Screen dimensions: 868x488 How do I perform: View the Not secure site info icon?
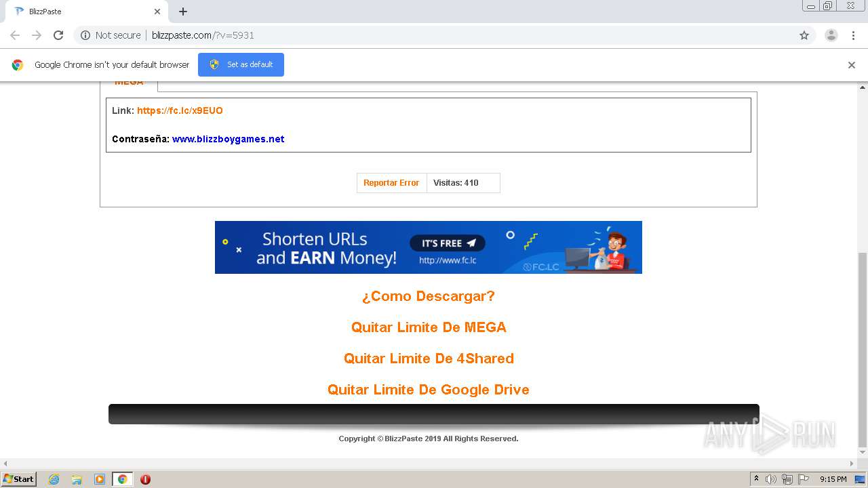[x=85, y=35]
